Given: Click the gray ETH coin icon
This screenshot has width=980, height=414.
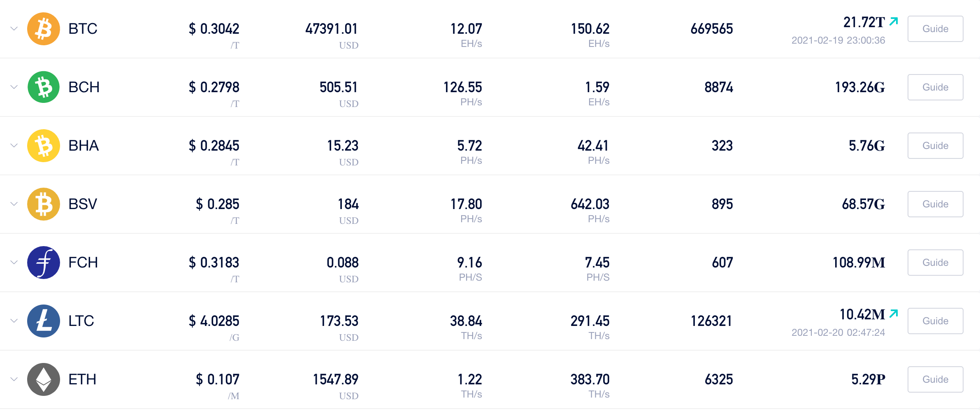Looking at the screenshot, I should click(44, 379).
